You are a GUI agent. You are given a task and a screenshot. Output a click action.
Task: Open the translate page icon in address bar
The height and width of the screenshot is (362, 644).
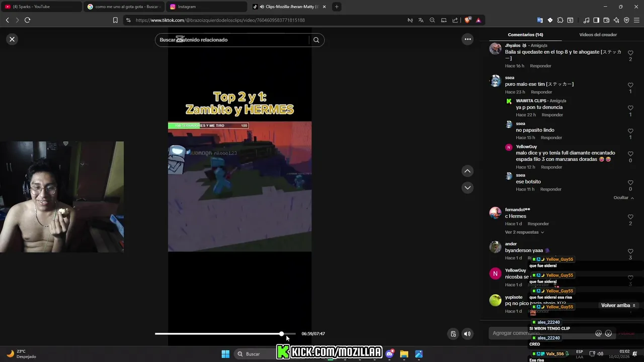pos(421,20)
